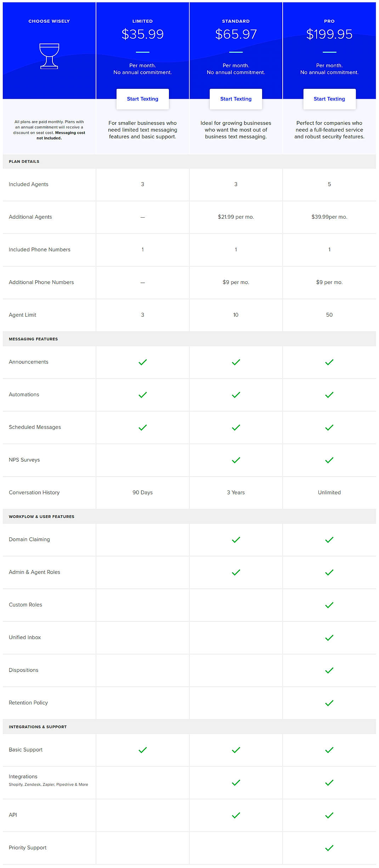Click the NPS Surveys checkmark for Standard
The image size is (379, 868).
(x=236, y=460)
